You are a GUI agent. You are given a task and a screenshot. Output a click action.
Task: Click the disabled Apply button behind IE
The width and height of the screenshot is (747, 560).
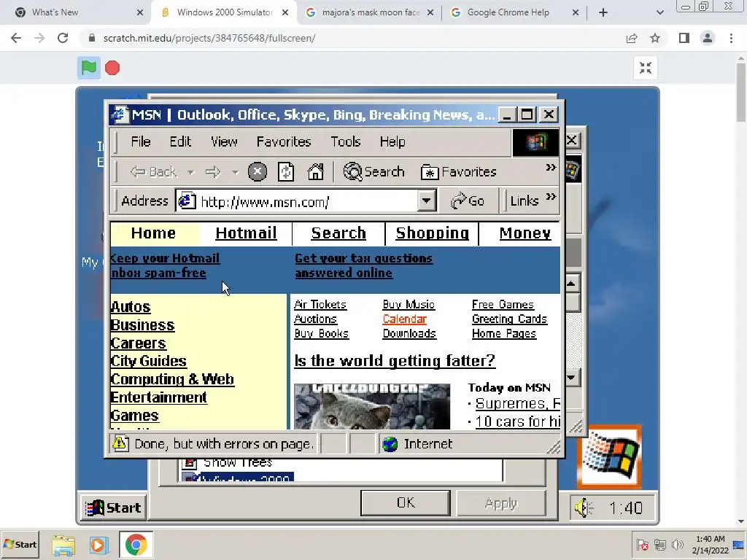click(501, 503)
